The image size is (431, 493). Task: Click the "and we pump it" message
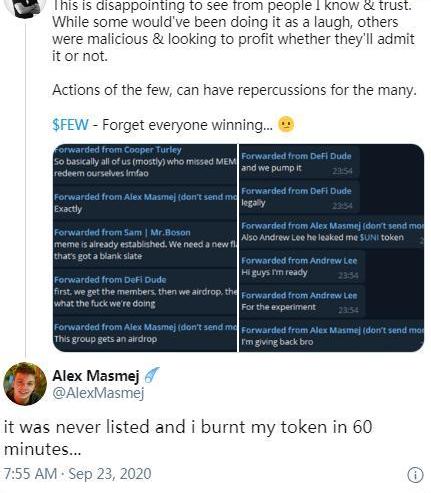[x=298, y=162]
